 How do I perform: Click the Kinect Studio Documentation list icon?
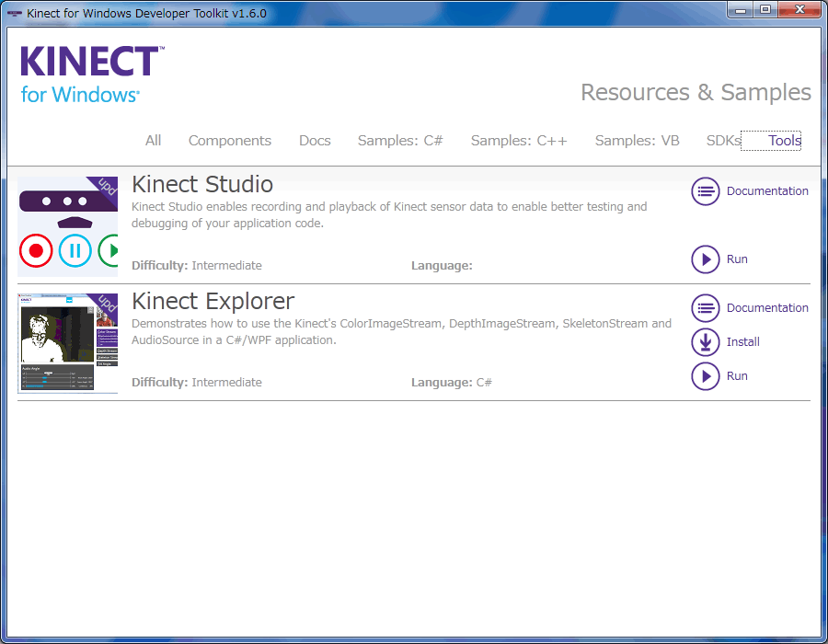click(x=705, y=191)
